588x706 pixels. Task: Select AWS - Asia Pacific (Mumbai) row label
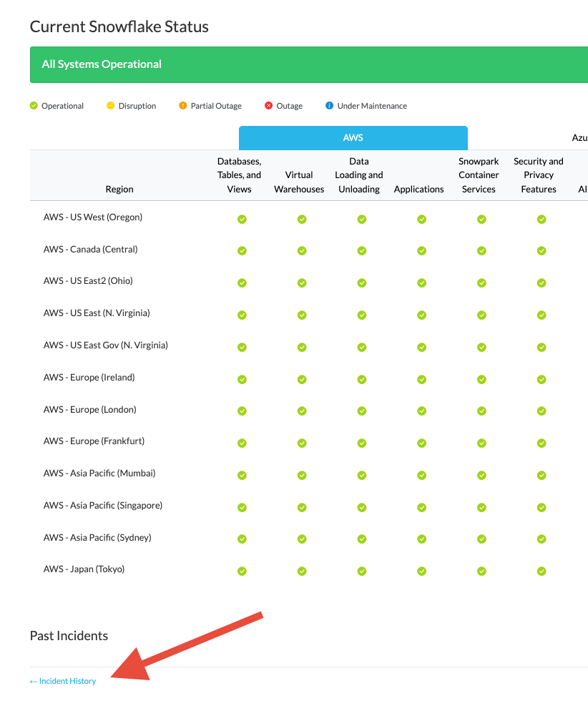[99, 474]
